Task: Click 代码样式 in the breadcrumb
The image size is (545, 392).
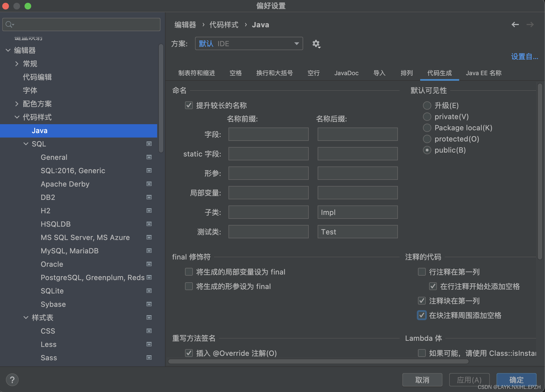Action: coord(224,25)
